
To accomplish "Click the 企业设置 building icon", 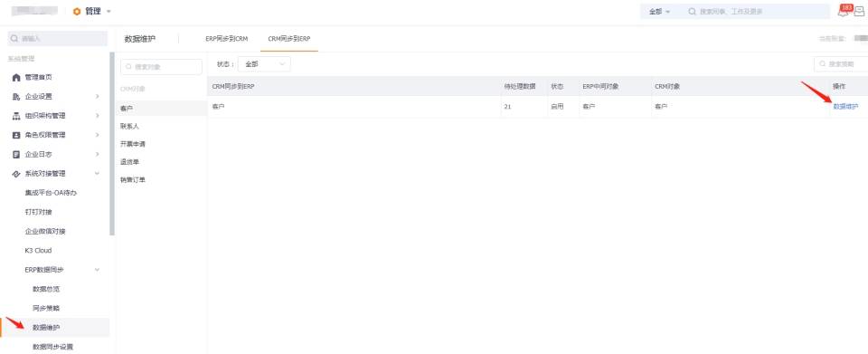I will [16, 96].
